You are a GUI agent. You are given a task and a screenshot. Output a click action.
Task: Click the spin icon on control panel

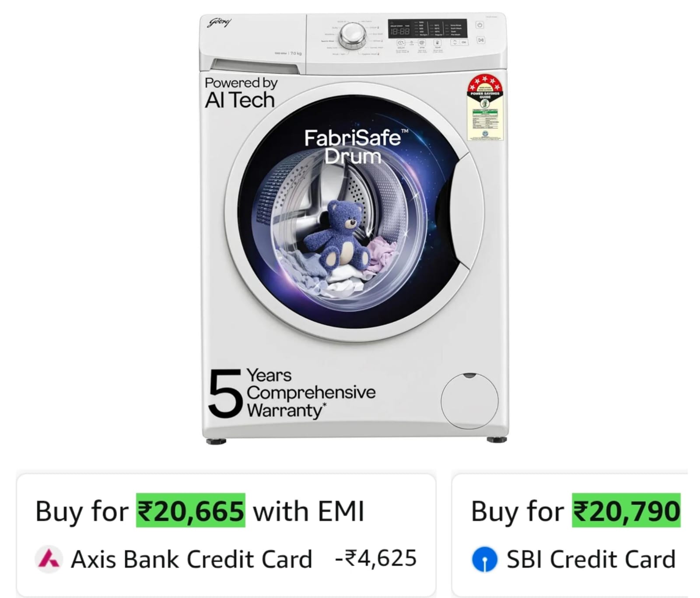422,43
